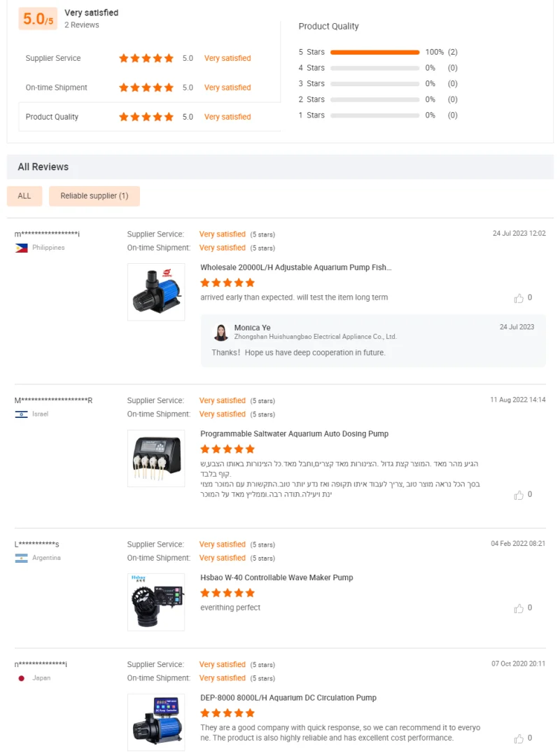This screenshot has width=560, height=756.
Task: Select the Product Quality rating row
Action: pyautogui.click(x=150, y=117)
